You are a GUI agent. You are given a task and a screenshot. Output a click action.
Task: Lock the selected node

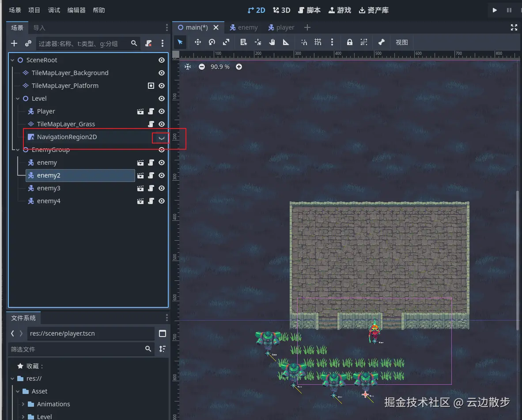(350, 42)
